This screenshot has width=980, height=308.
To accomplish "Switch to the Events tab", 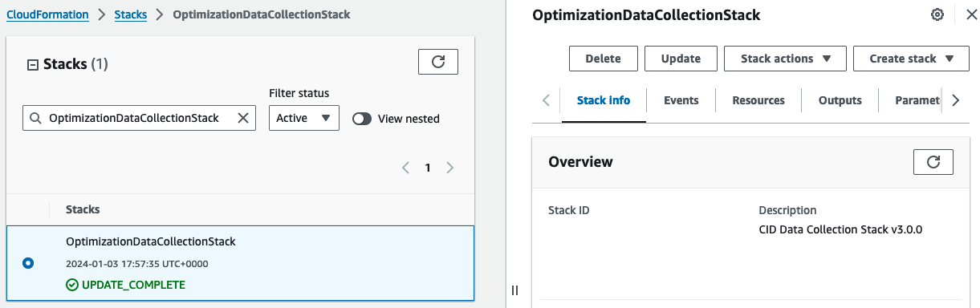I will 681,100.
